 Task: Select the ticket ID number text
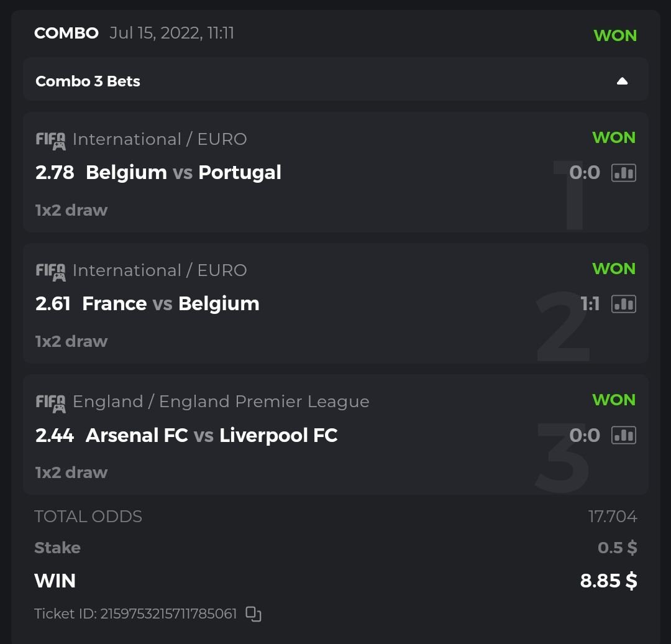[168, 614]
